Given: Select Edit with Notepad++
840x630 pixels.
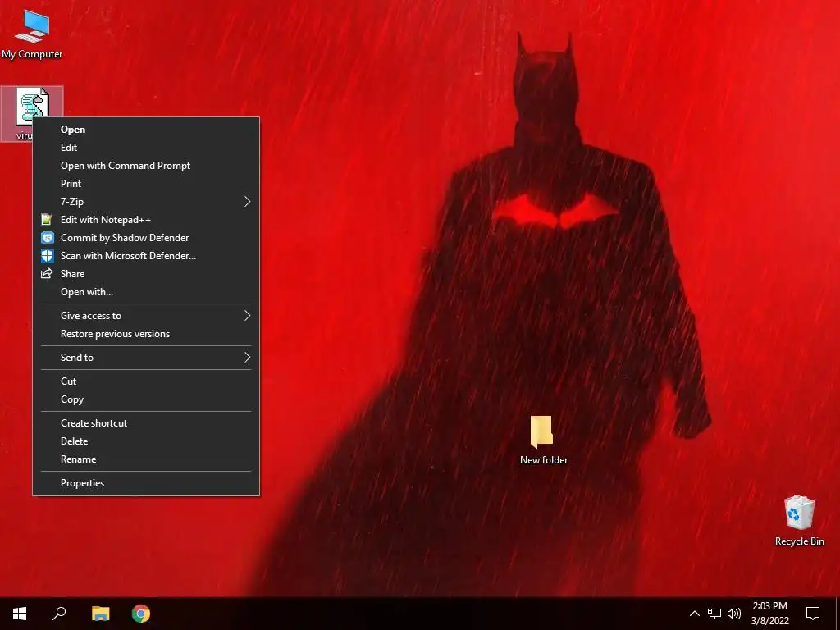Looking at the screenshot, I should coord(146,220).
